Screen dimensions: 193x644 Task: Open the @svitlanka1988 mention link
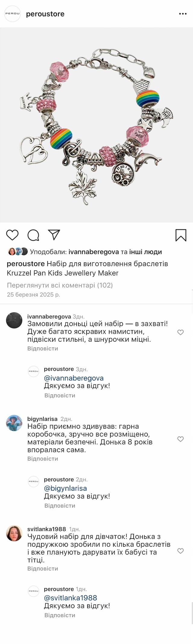(x=71, y=598)
